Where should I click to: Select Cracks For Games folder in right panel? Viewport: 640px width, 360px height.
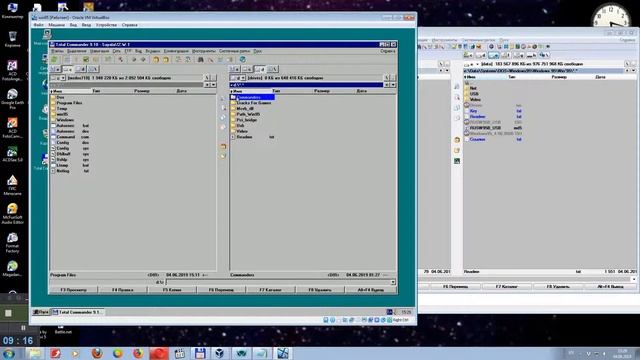point(251,103)
